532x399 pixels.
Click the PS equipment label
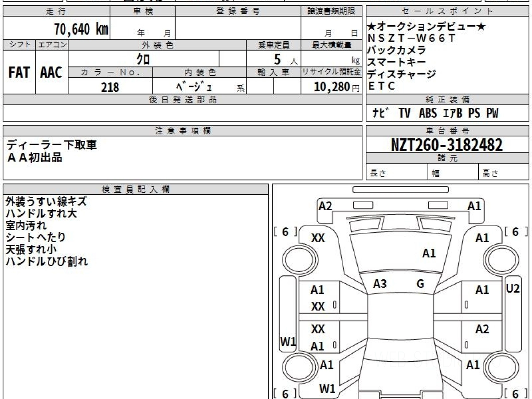coord(474,113)
